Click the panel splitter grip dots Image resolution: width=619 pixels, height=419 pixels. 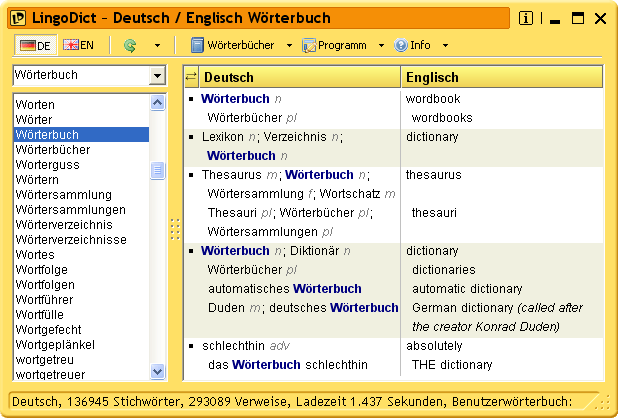[175, 229]
